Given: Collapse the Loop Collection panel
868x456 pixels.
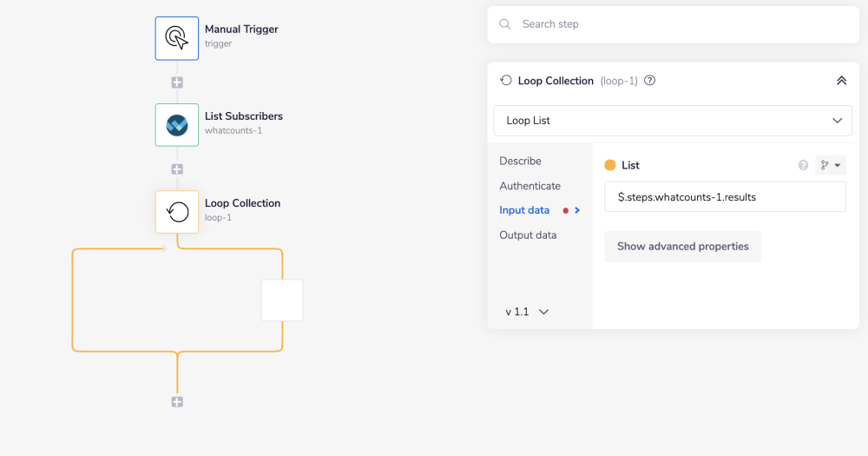Looking at the screenshot, I should [840, 81].
